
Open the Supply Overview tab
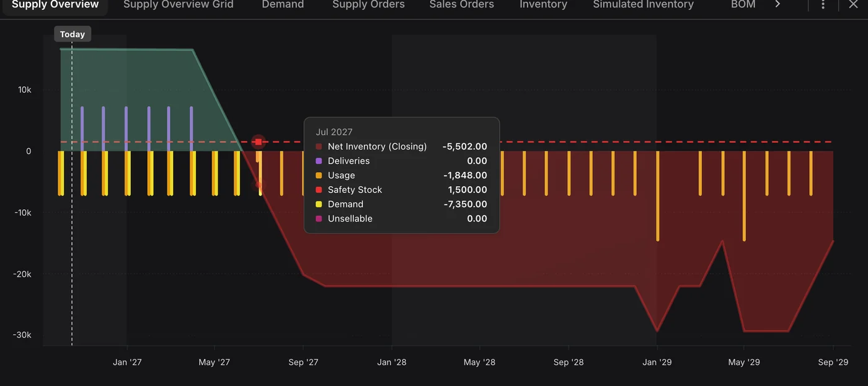[x=55, y=5]
